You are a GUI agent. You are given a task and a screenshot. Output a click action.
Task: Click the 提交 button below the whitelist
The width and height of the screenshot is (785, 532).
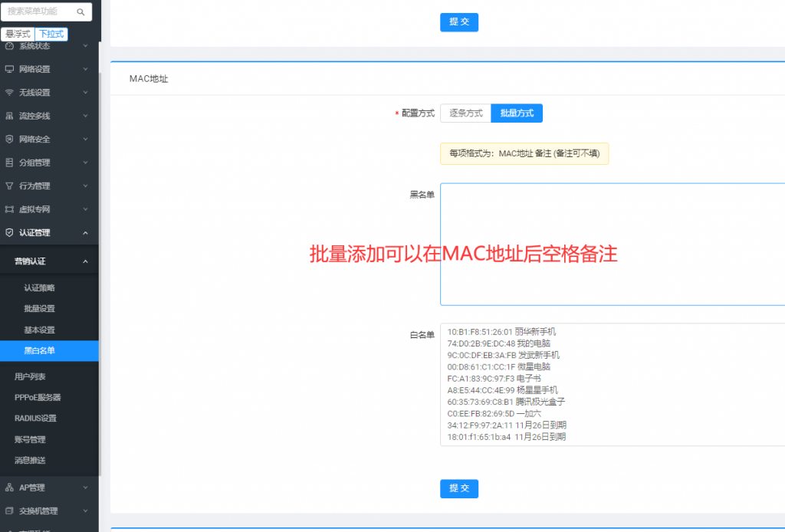pos(458,488)
